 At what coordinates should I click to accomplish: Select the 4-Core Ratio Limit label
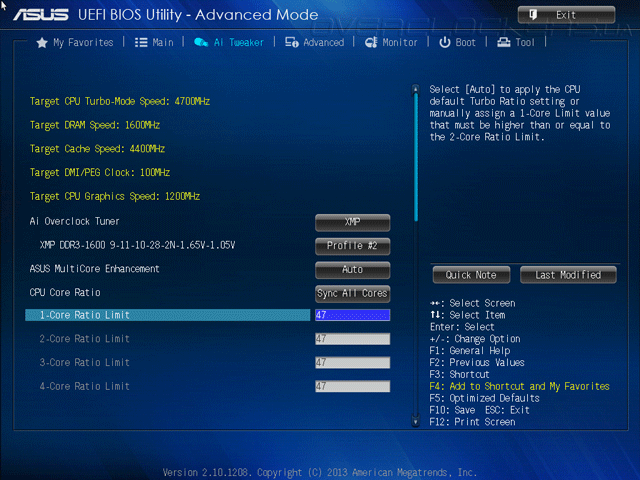click(x=84, y=386)
